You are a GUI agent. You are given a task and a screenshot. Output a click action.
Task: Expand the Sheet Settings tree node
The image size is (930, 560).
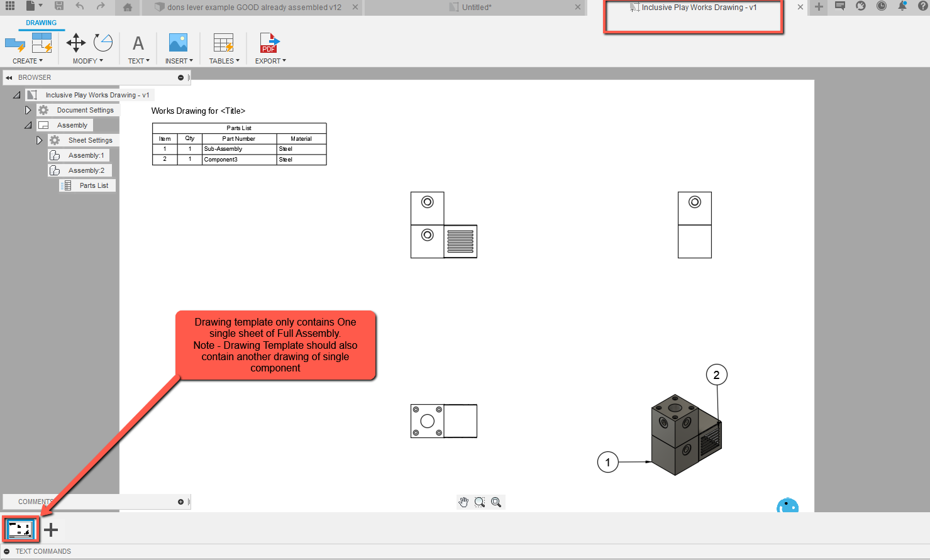click(39, 140)
